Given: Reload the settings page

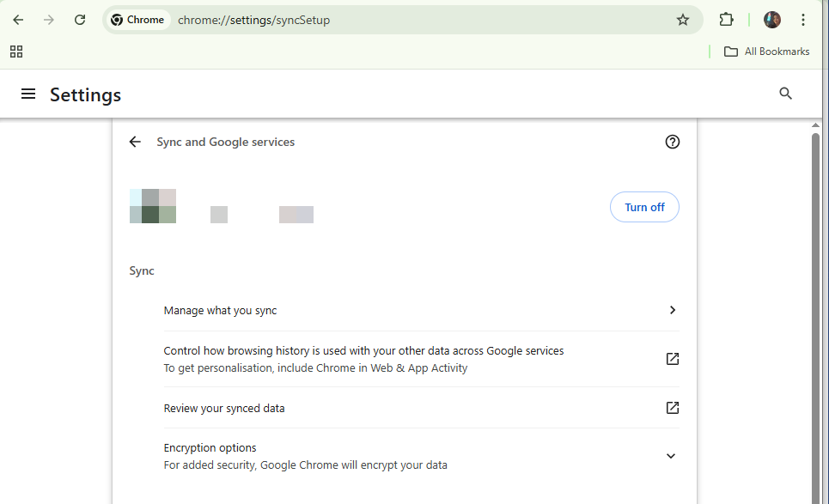Looking at the screenshot, I should click(79, 19).
